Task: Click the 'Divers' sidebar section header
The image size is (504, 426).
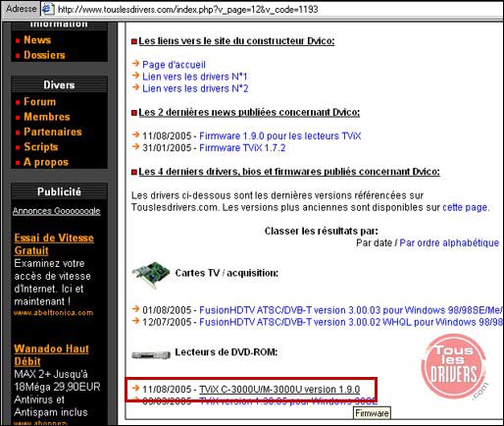Action: [59, 84]
